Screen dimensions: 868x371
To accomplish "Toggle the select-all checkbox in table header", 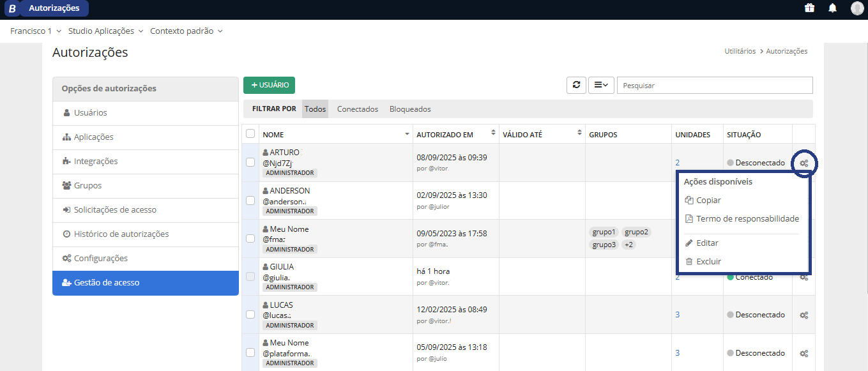I will point(250,134).
